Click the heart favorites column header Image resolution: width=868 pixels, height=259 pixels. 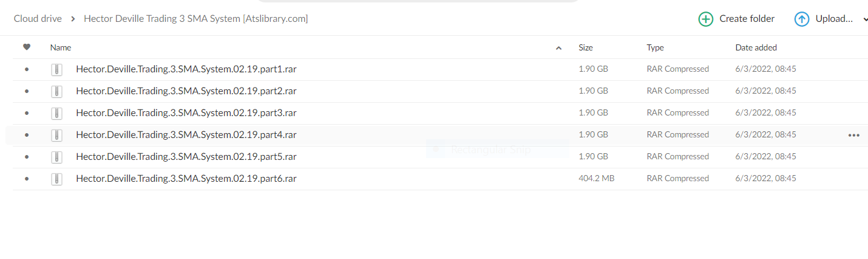(x=27, y=47)
